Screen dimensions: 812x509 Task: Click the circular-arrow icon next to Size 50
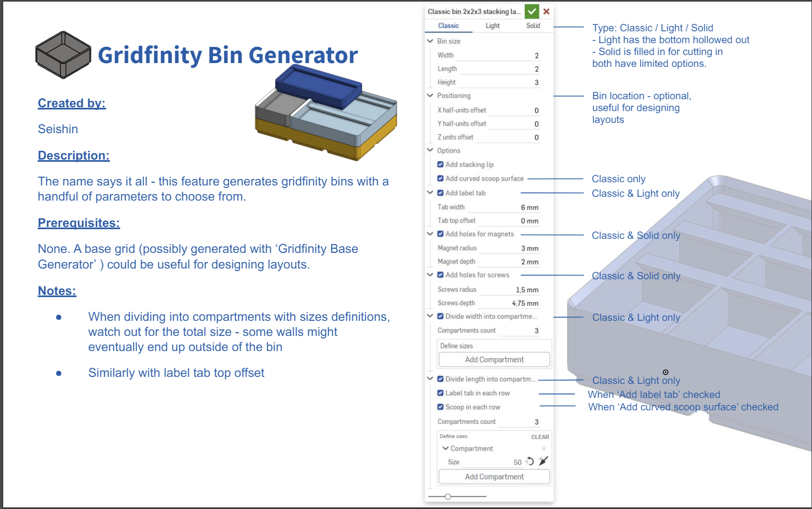point(530,462)
